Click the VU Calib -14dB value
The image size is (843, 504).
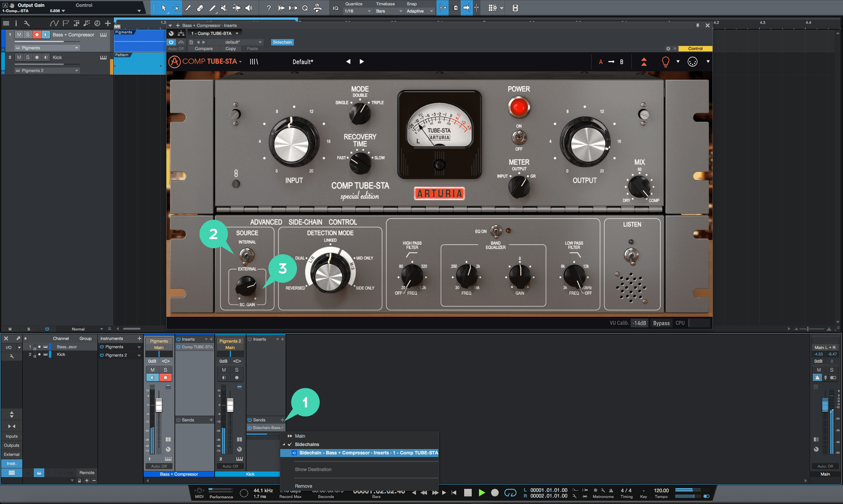639,323
